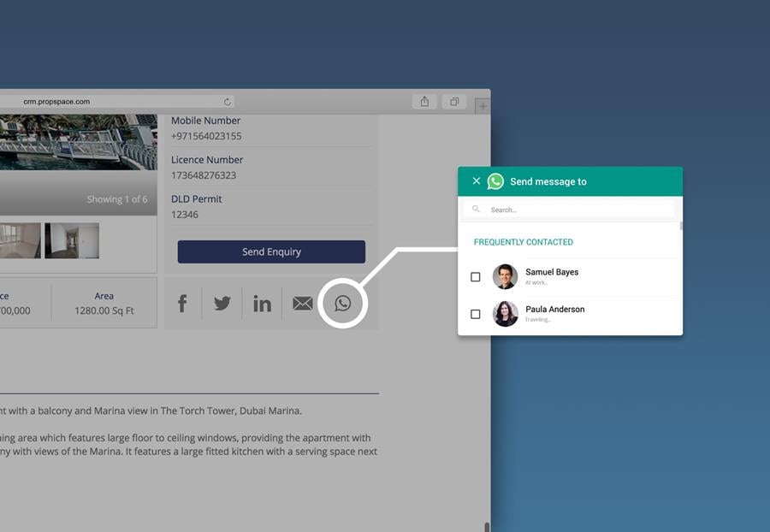
Task: Click the browser reload icon
Action: click(228, 102)
